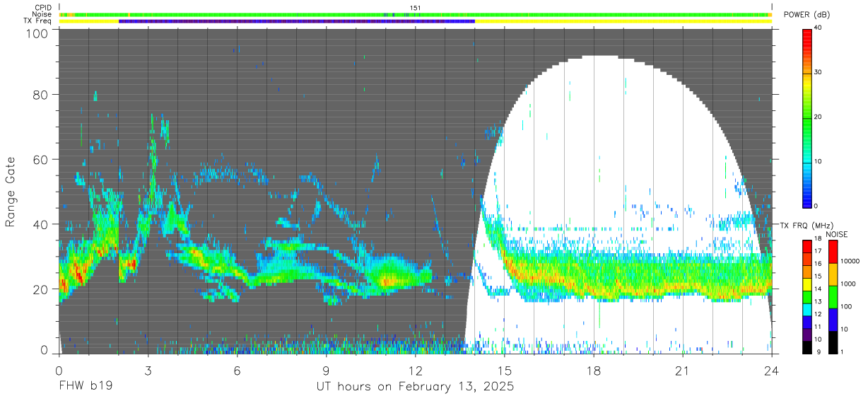Click power scale tick label 30
868x401 pixels.
(x=819, y=73)
